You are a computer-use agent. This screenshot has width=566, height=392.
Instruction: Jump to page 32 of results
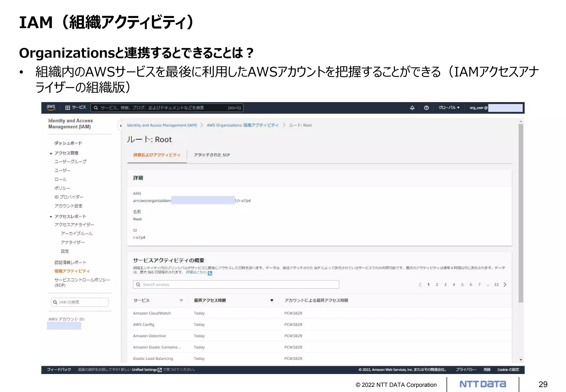(x=496, y=284)
